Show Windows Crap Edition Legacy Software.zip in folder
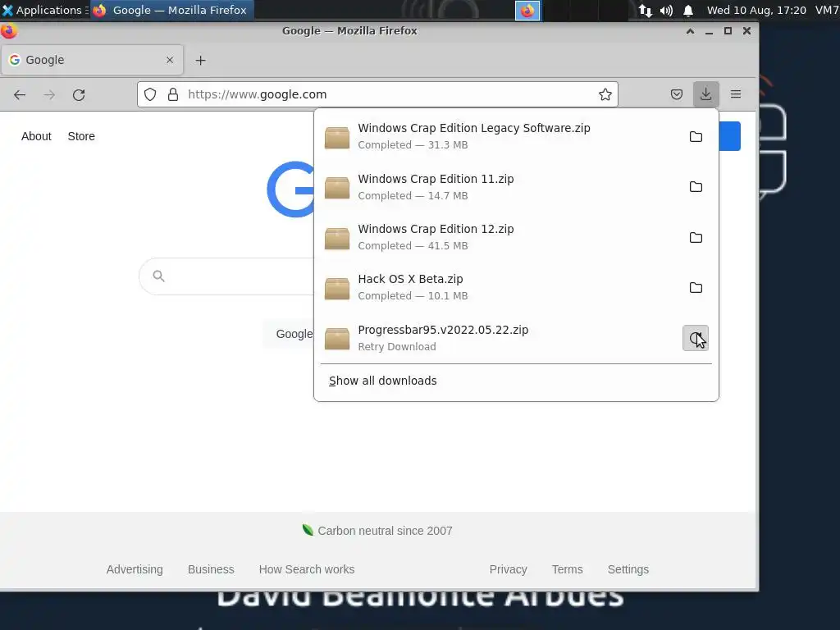Image resolution: width=840 pixels, height=630 pixels. [x=696, y=137]
